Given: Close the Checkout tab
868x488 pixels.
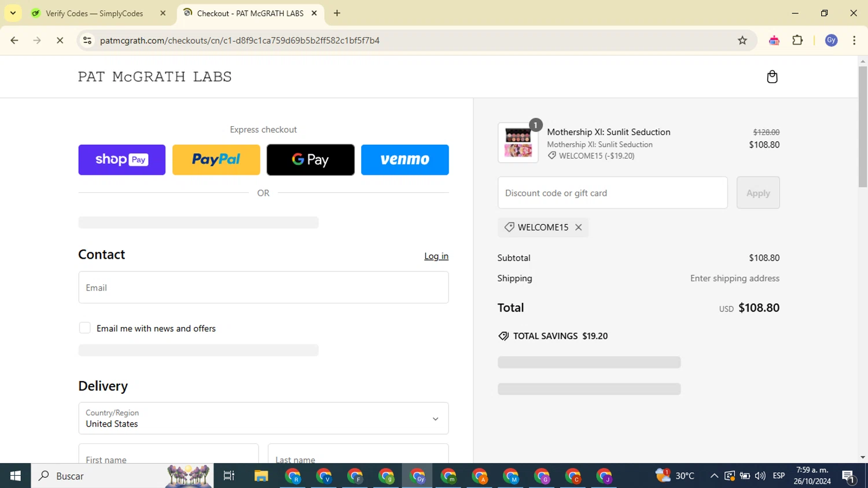Looking at the screenshot, I should click(x=314, y=13).
